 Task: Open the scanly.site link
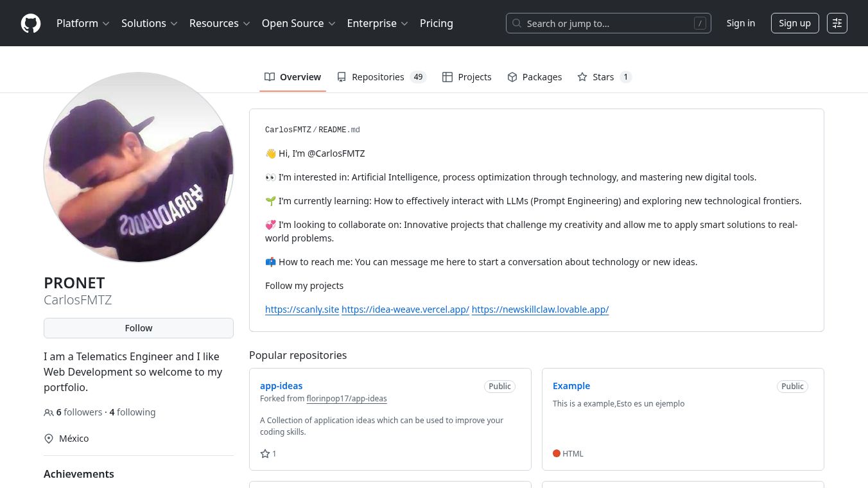pyautogui.click(x=302, y=309)
